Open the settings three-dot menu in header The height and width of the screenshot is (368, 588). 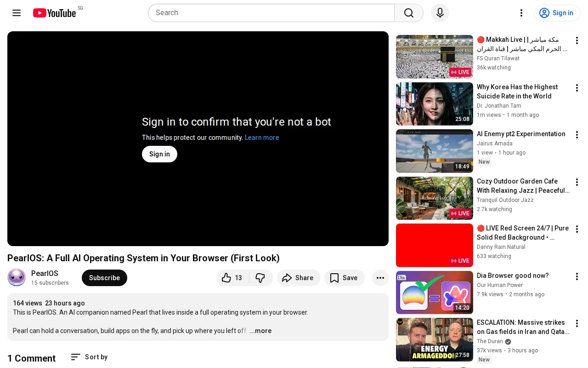[x=521, y=13]
